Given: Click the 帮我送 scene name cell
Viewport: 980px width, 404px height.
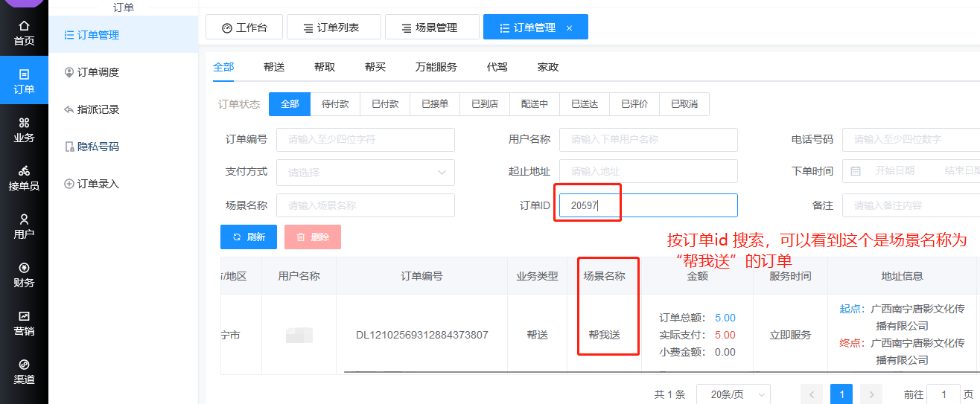Looking at the screenshot, I should click(605, 335).
